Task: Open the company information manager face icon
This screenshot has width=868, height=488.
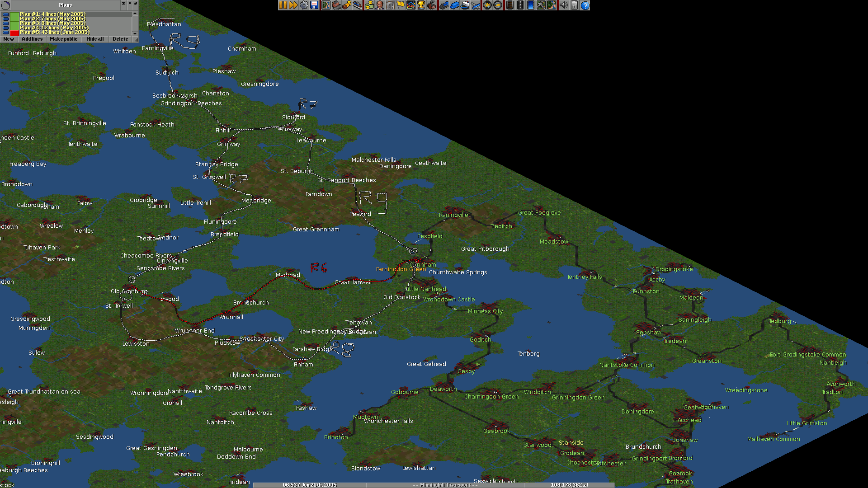Action: pos(380,5)
